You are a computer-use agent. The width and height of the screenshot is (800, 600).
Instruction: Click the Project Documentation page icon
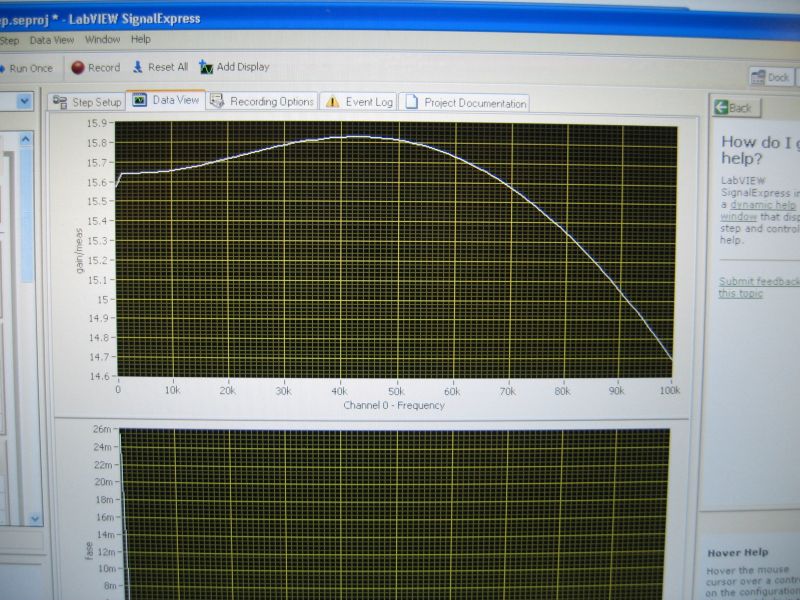point(410,102)
